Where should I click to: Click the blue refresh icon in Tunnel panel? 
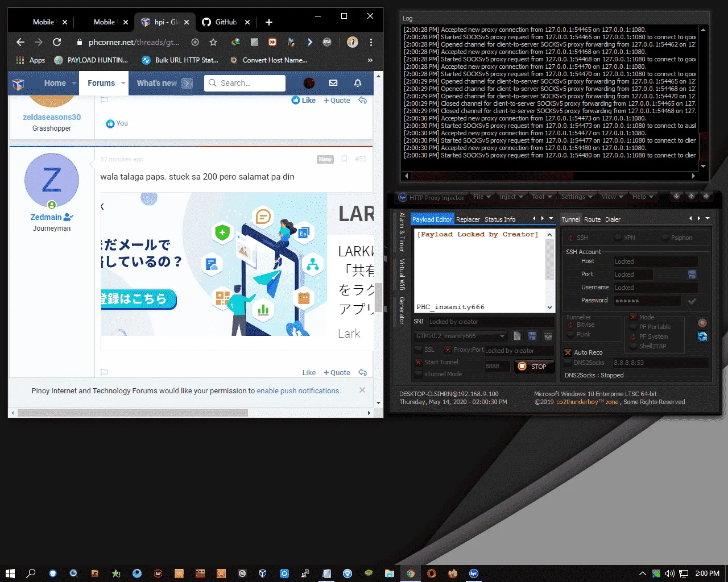(702, 336)
